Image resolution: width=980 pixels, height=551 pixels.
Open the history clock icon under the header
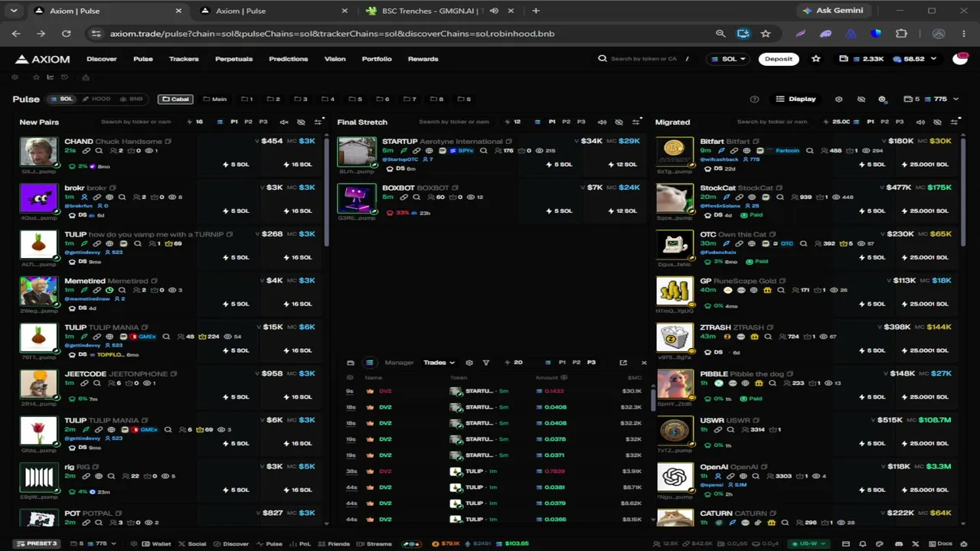click(x=64, y=77)
